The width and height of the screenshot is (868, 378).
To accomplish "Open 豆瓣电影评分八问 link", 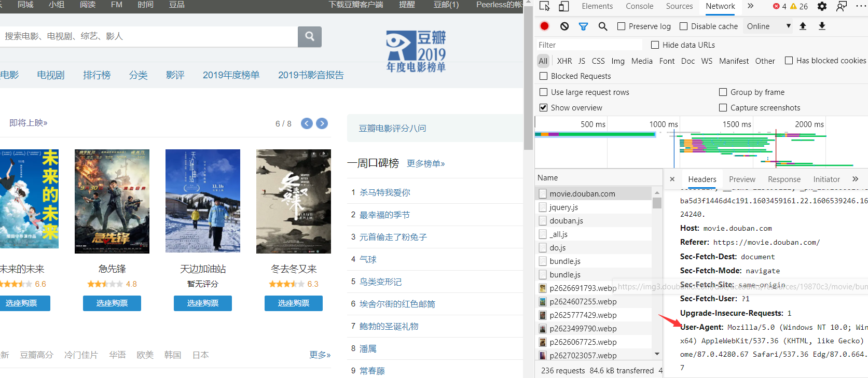I will coord(392,128).
